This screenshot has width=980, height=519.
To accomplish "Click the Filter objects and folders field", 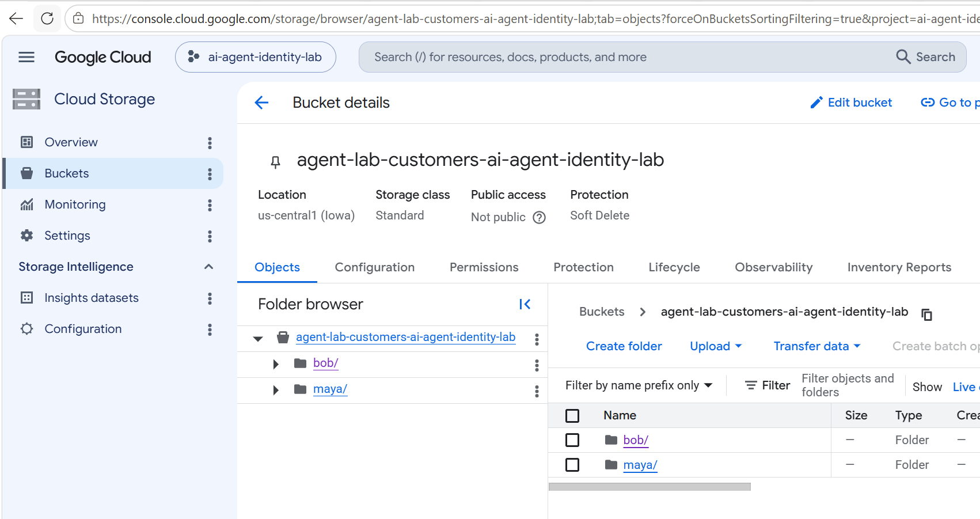I will pyautogui.click(x=848, y=385).
